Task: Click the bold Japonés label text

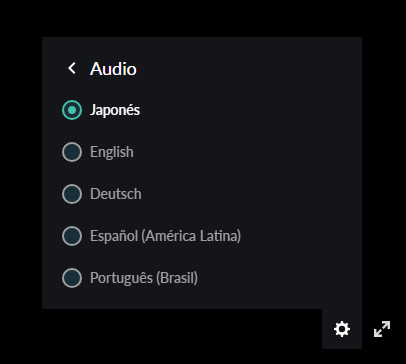Action: pos(115,110)
